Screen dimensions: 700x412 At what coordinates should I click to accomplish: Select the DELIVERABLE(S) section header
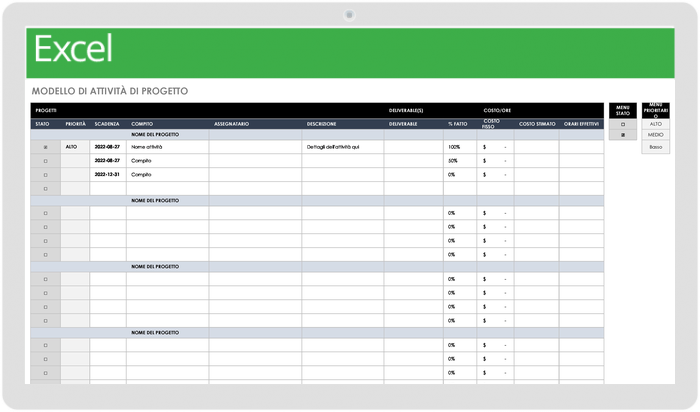pos(406,111)
